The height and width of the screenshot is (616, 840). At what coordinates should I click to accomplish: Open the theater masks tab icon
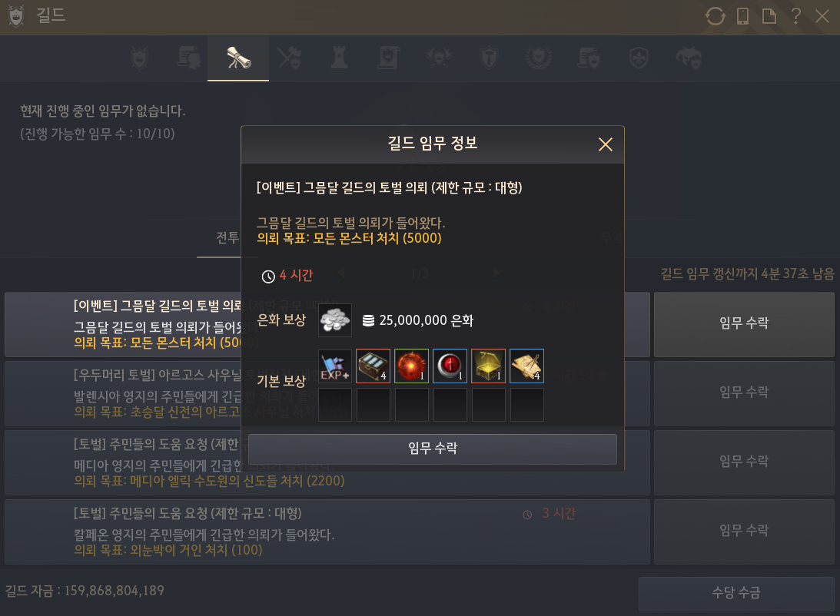tap(689, 58)
